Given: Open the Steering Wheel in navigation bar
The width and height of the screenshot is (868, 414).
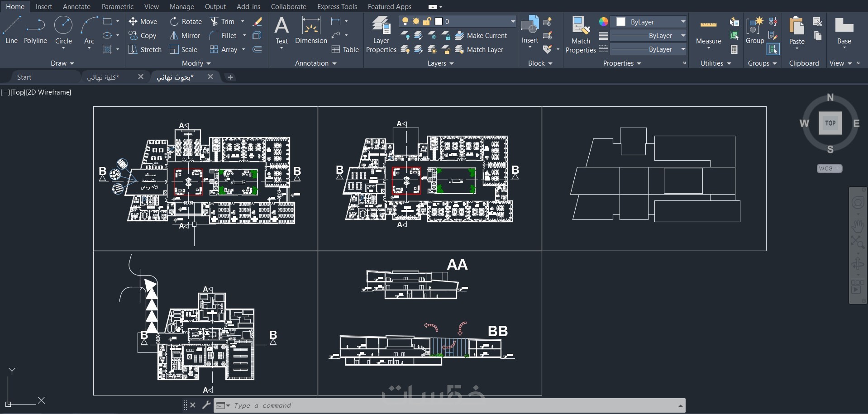Looking at the screenshot, I should coord(857,202).
